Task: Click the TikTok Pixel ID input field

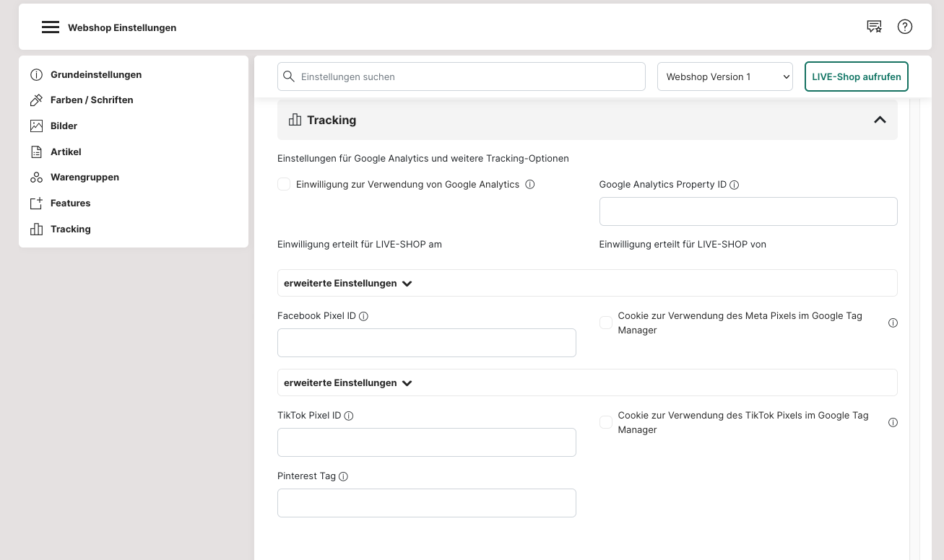Action: pos(427,442)
